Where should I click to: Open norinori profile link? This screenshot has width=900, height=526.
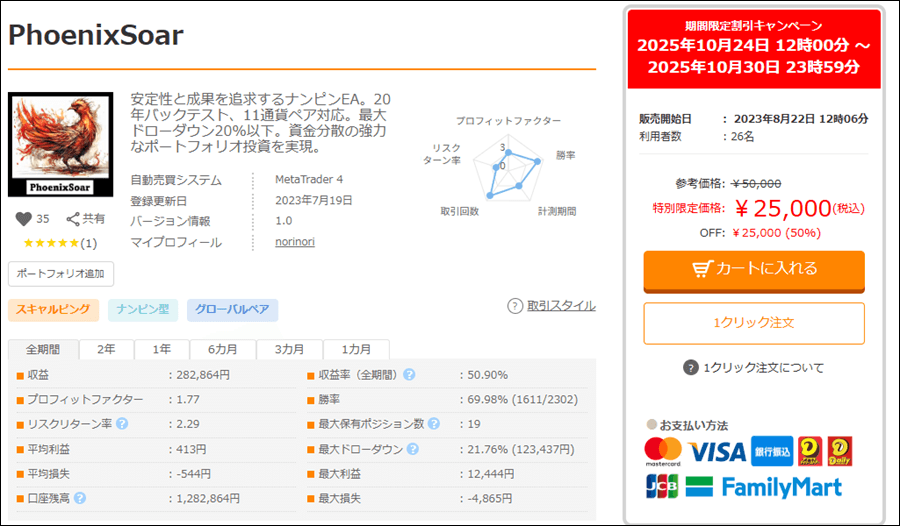[295, 242]
